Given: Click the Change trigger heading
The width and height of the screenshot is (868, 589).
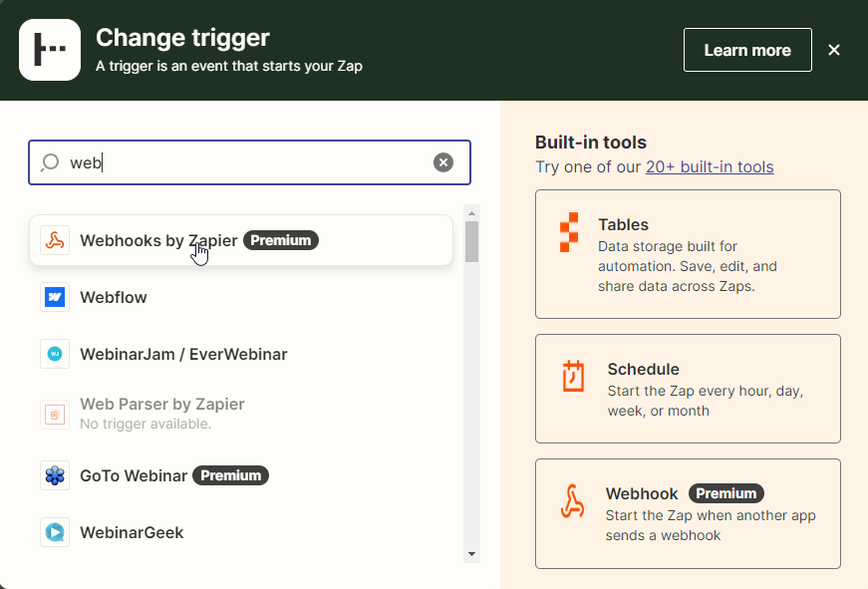Looking at the screenshot, I should tap(182, 38).
